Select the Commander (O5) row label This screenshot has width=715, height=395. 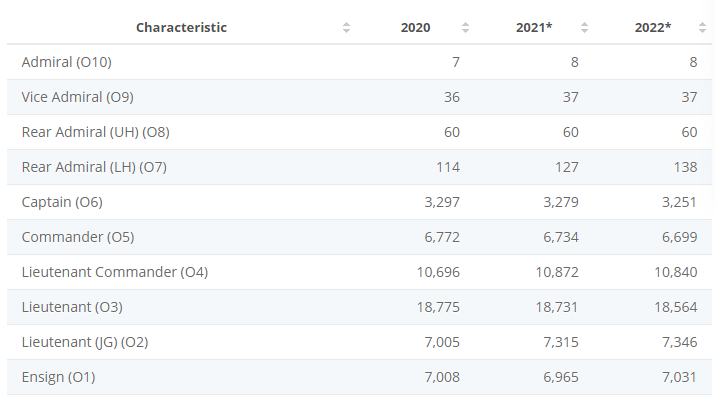click(78, 237)
